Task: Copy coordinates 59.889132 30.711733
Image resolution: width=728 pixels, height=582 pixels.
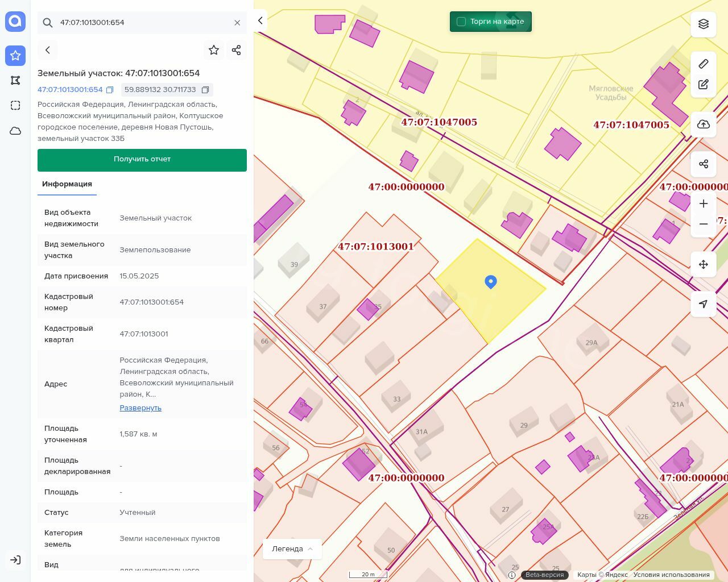Action: tap(205, 90)
